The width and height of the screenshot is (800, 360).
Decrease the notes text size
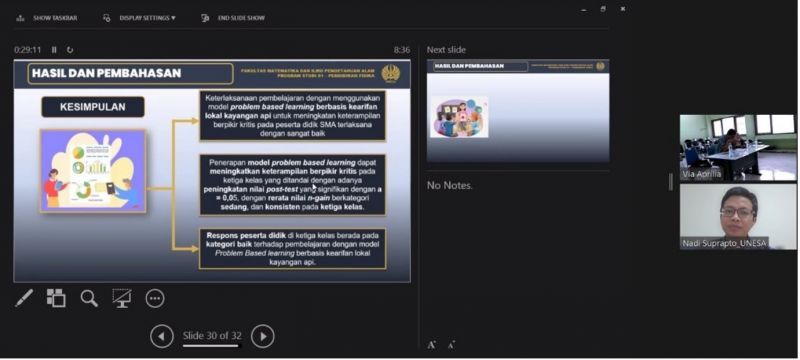click(452, 345)
